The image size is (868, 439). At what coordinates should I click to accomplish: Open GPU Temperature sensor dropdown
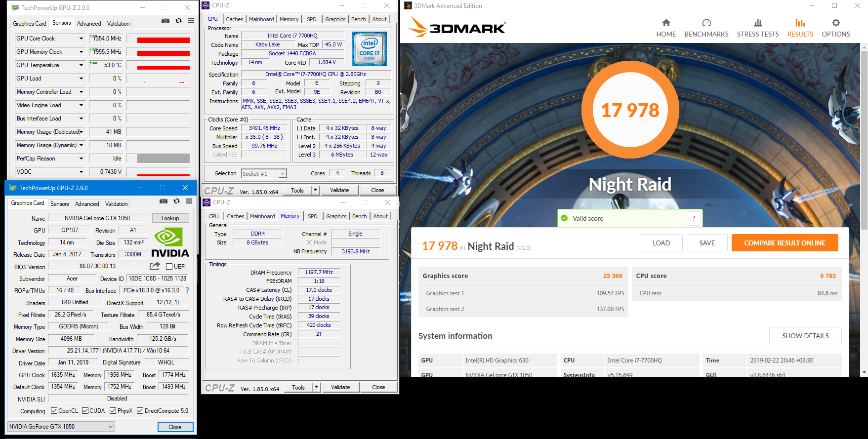tap(82, 65)
